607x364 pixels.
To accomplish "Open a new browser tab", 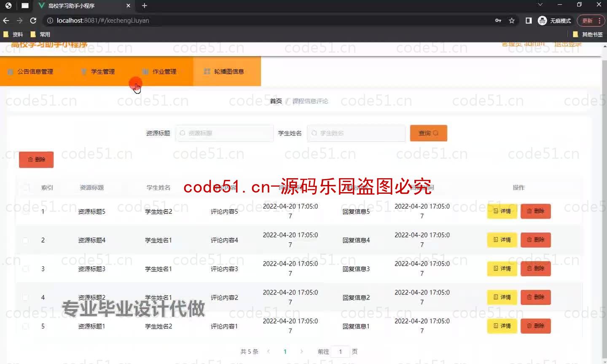I will (x=145, y=5).
